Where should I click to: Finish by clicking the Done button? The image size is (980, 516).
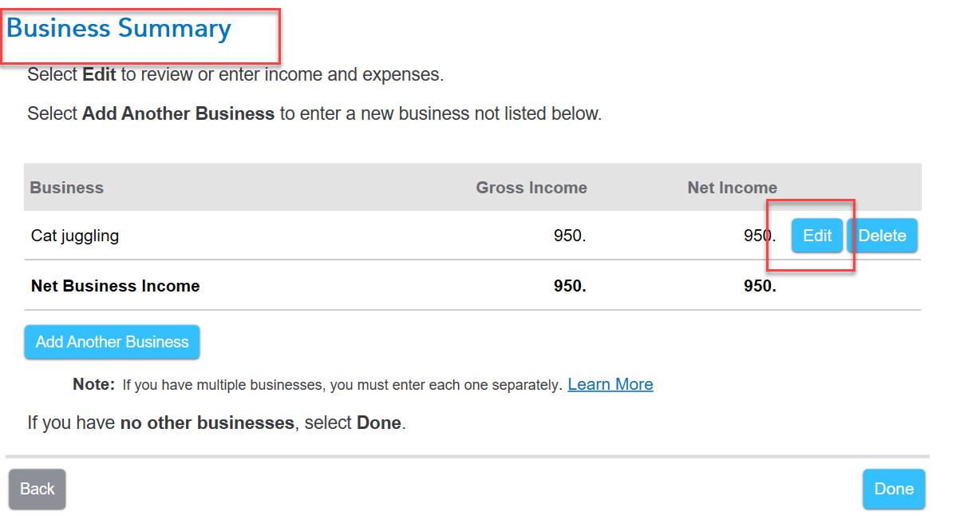[893, 489]
